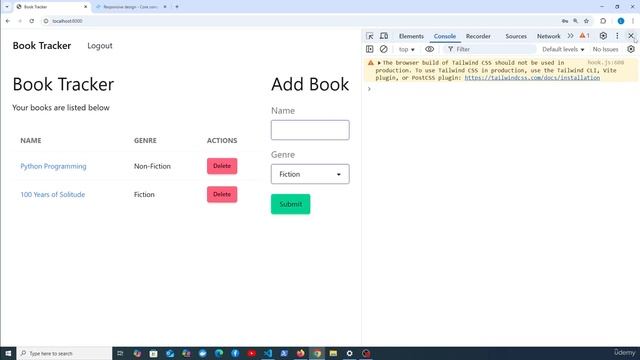The width and height of the screenshot is (640, 360).
Task: Reload the localhost page
Action: pos(32,21)
